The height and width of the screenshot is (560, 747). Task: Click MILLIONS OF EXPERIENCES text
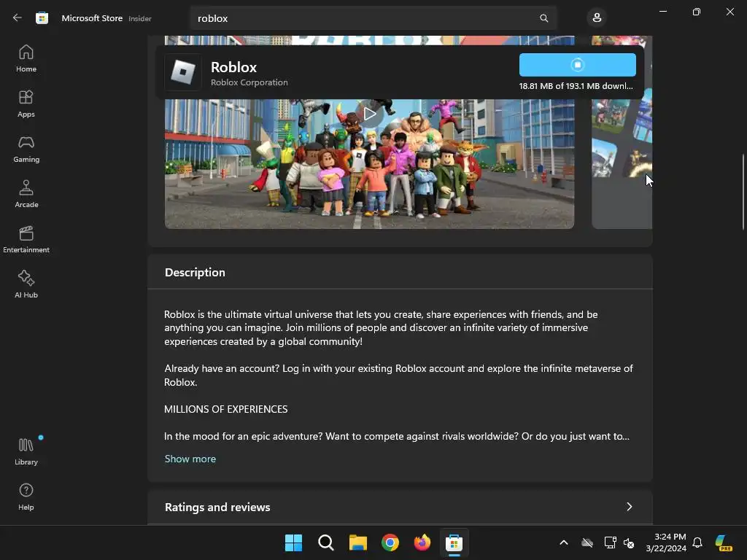pos(226,409)
